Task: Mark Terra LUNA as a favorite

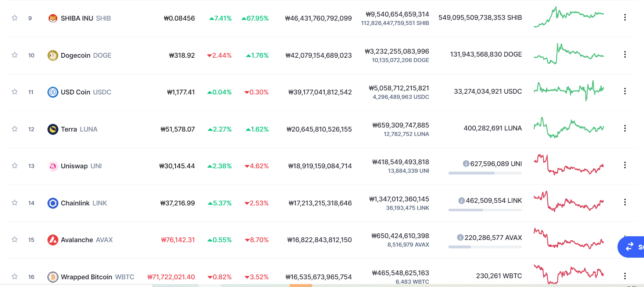Action: (x=15, y=129)
